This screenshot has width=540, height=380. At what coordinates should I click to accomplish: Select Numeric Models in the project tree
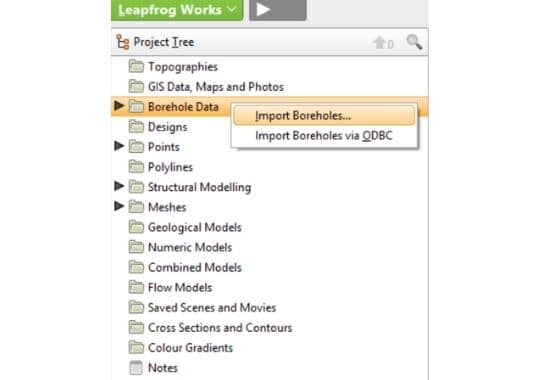coord(190,247)
